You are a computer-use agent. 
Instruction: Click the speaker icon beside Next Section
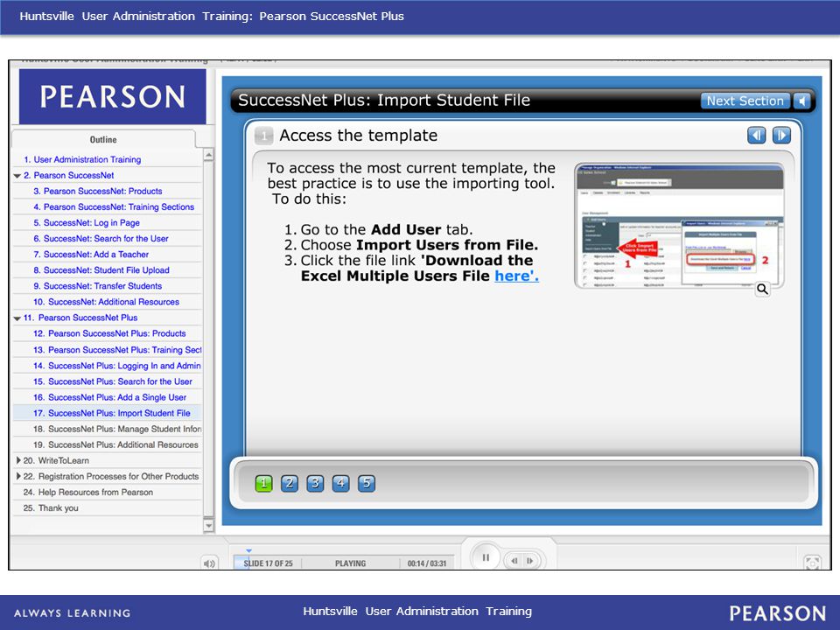(x=801, y=101)
